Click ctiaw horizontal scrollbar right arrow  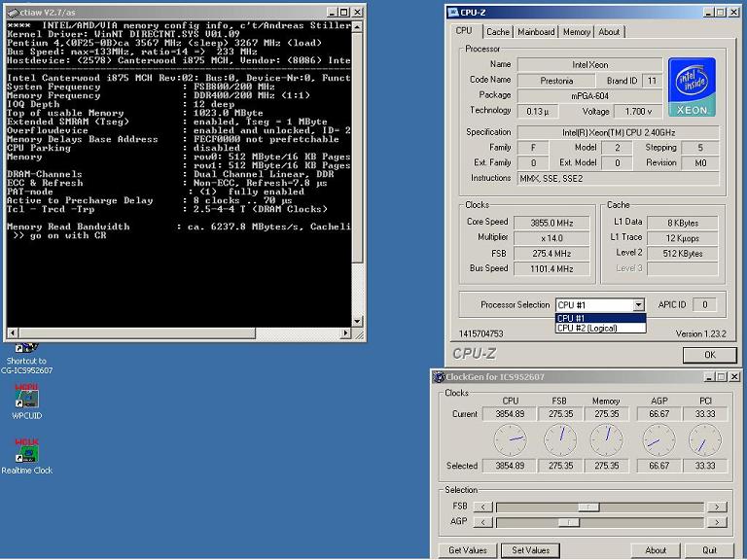click(346, 333)
